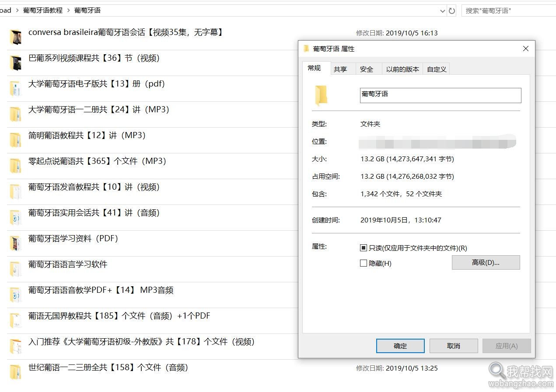Image resolution: width=556 pixels, height=392 pixels.
Task: Select the 巴葡系列视频课程 folder icon
Action: pyautogui.click(x=16, y=62)
